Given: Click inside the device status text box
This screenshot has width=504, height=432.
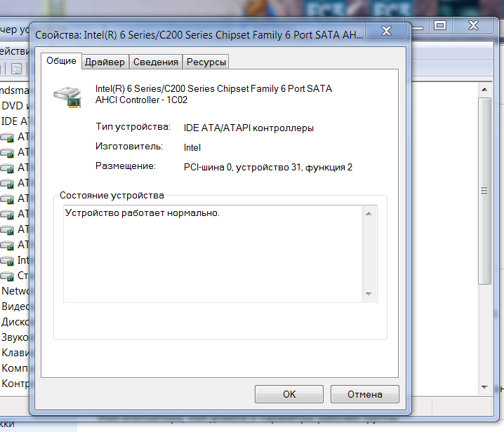Looking at the screenshot, I should point(213,254).
